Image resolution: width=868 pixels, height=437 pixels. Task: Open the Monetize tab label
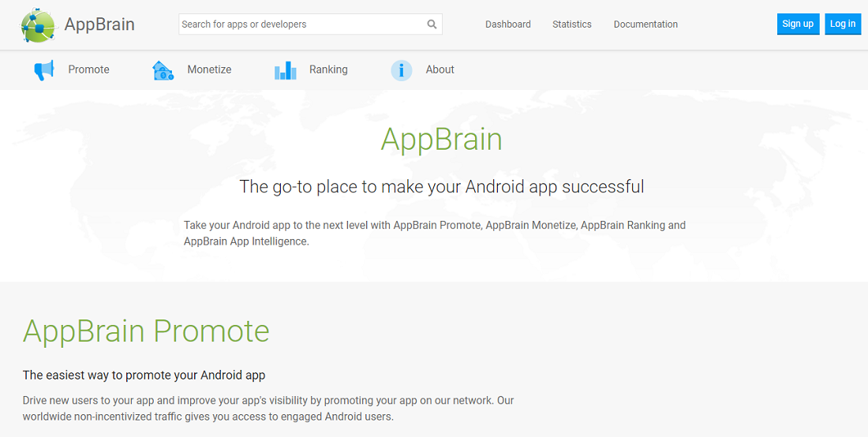[x=209, y=69]
